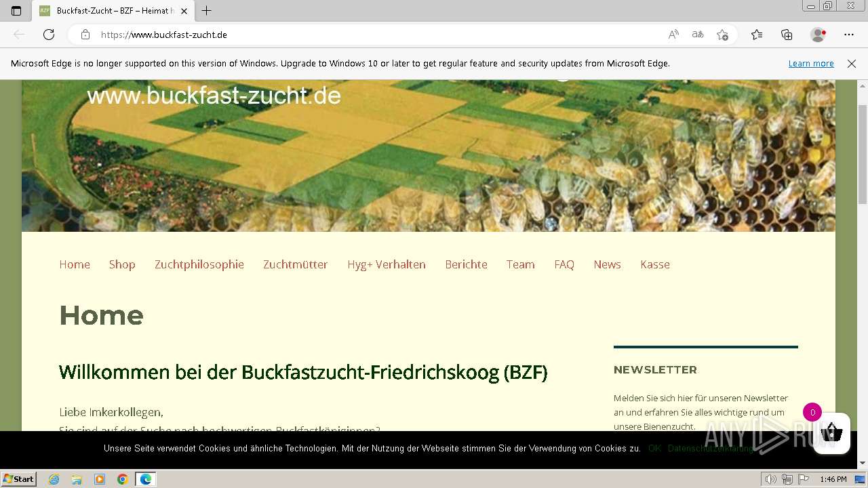Screen dimensions: 868x488
Task: Open the Team page
Action: coord(521,264)
